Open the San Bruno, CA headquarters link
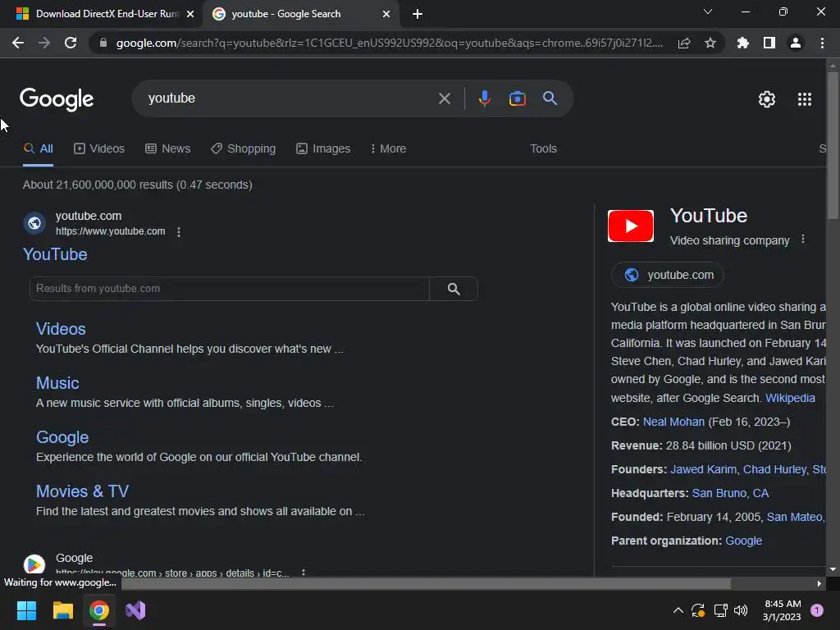The width and height of the screenshot is (840, 630). pos(730,493)
